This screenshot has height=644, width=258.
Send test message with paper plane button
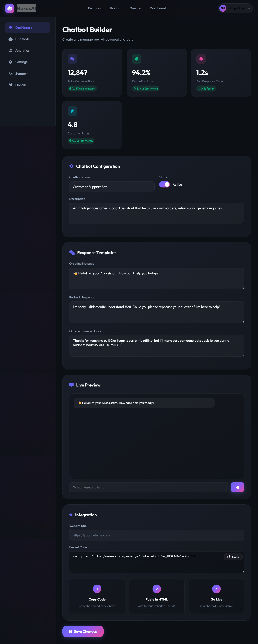237,487
